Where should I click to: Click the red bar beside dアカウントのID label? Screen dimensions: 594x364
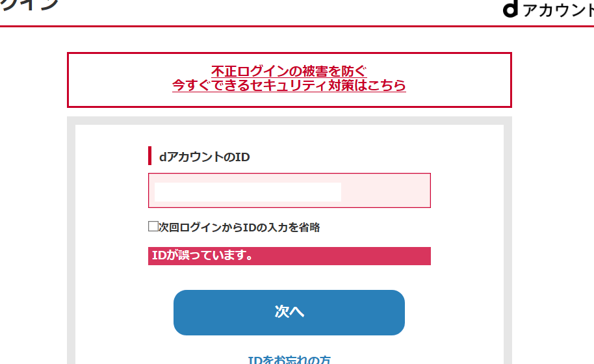coord(149,156)
